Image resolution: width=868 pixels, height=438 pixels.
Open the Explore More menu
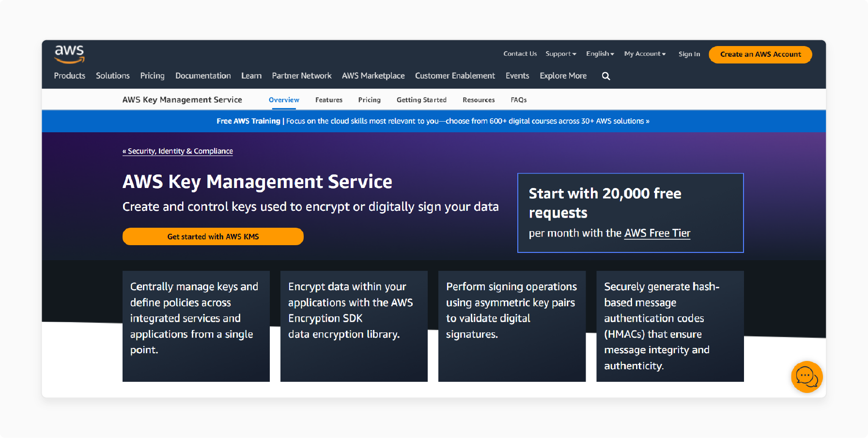(563, 76)
